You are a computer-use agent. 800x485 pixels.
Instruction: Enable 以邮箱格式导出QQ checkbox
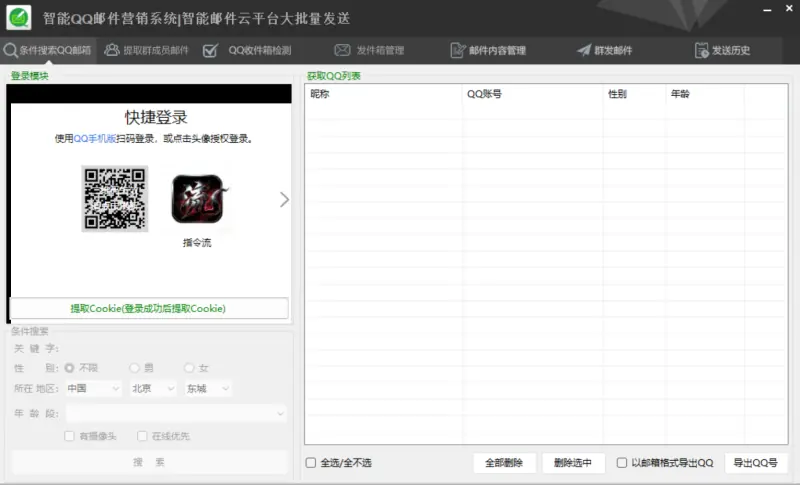(621, 463)
